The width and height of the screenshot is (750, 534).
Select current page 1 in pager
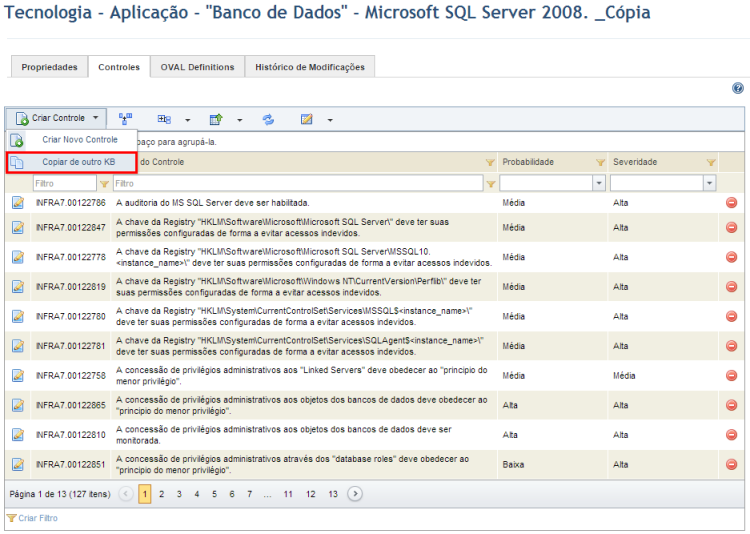[145, 494]
